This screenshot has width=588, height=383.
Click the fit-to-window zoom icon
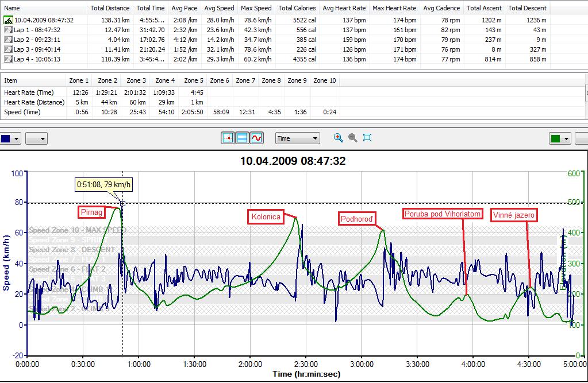(367, 138)
